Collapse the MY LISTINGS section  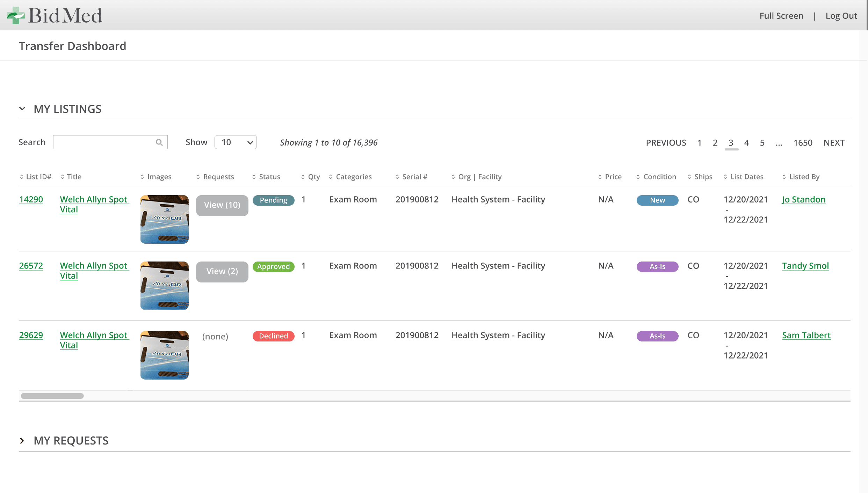click(22, 109)
